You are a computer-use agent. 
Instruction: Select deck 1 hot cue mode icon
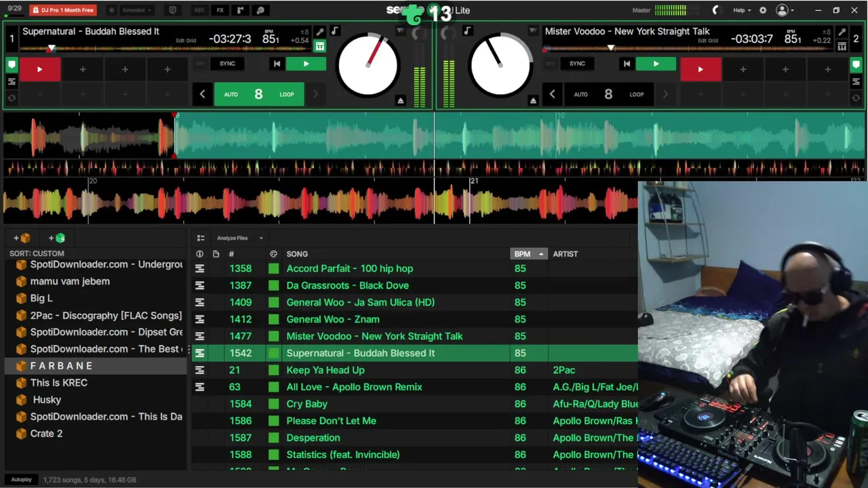[x=12, y=65]
